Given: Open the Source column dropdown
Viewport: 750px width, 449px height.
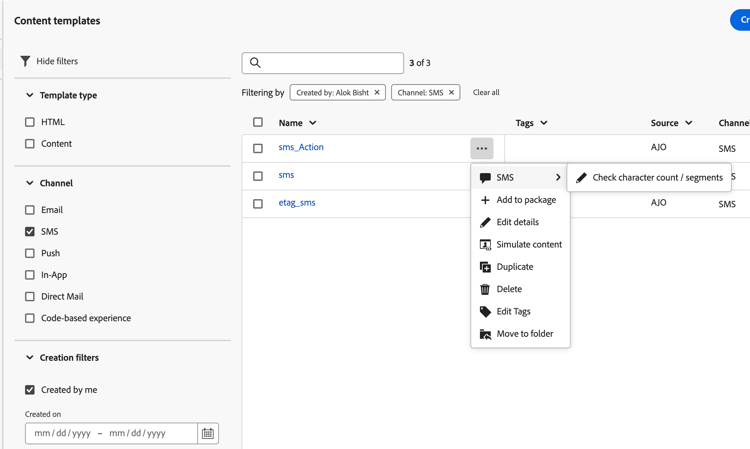Looking at the screenshot, I should (689, 123).
